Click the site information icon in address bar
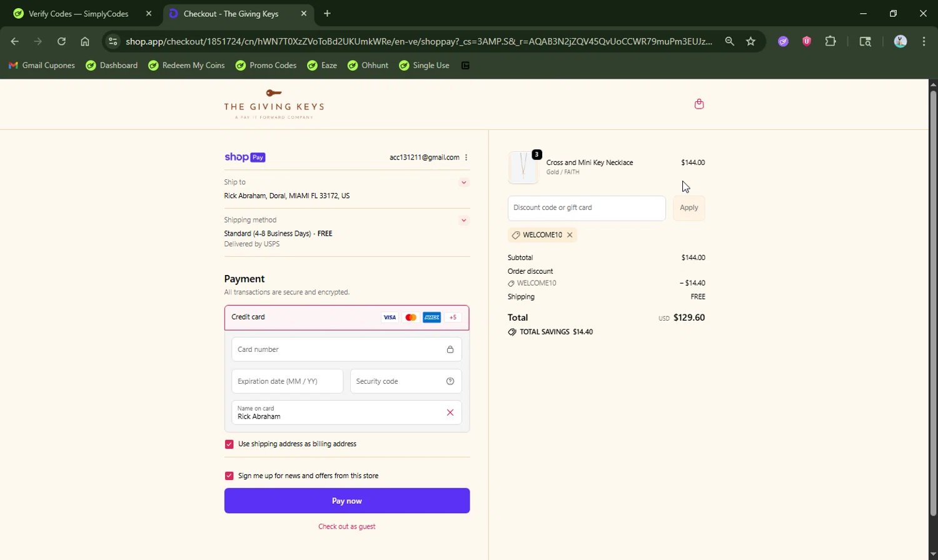 113,41
